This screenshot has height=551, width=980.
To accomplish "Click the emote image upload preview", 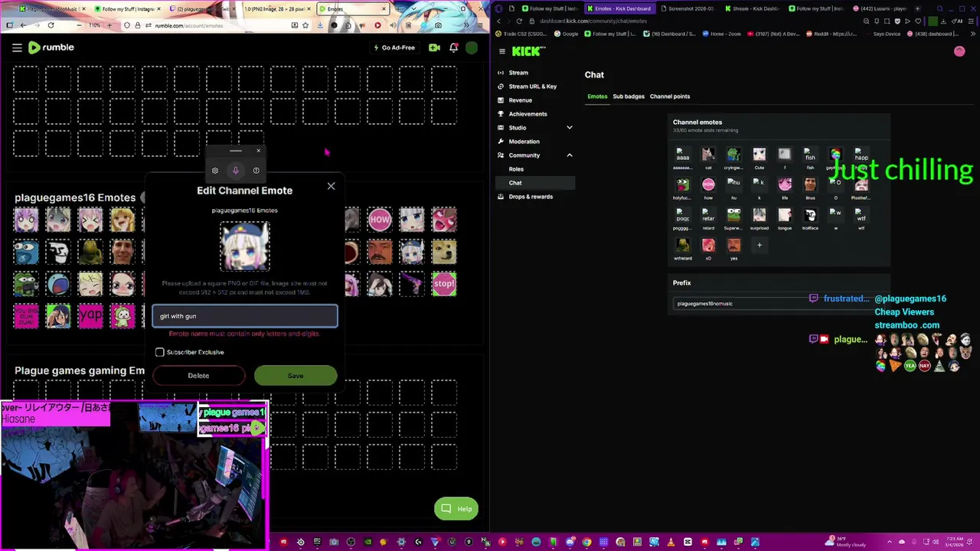I will click(x=245, y=246).
